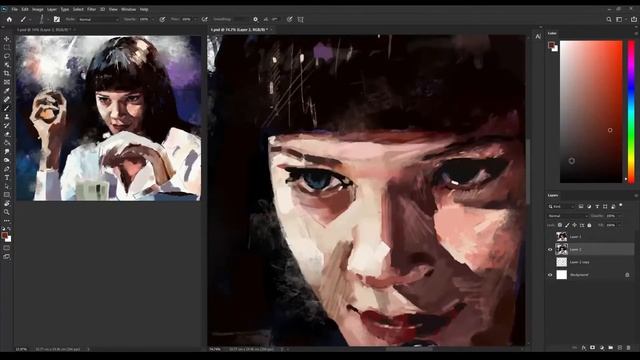Open layer Opacity dropdown

620,216
